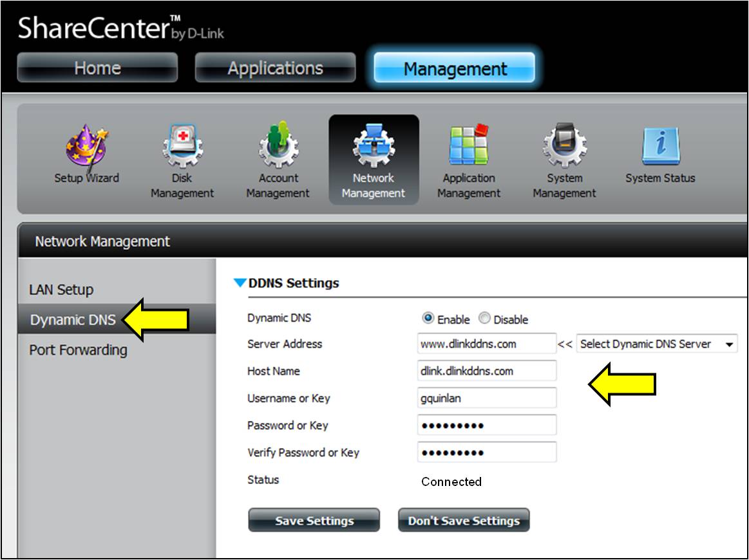The width and height of the screenshot is (749, 560).
Task: Click the Password or Key field
Action: tap(487, 425)
